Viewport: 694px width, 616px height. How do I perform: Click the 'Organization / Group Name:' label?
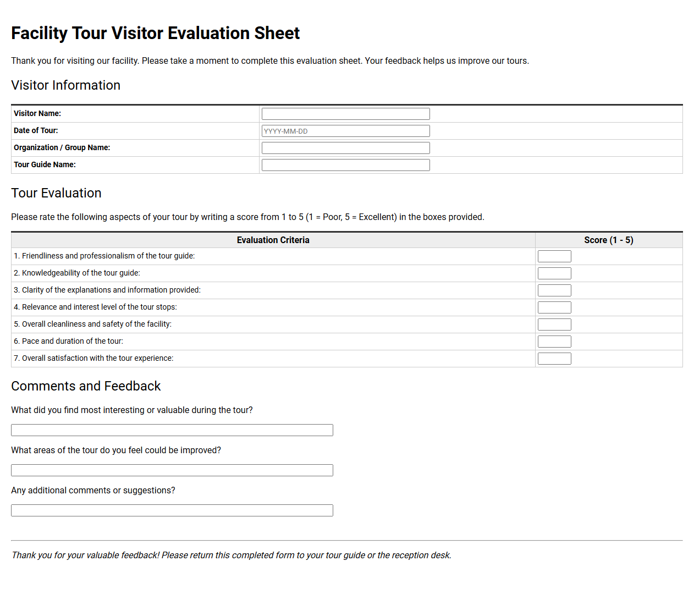pos(62,147)
